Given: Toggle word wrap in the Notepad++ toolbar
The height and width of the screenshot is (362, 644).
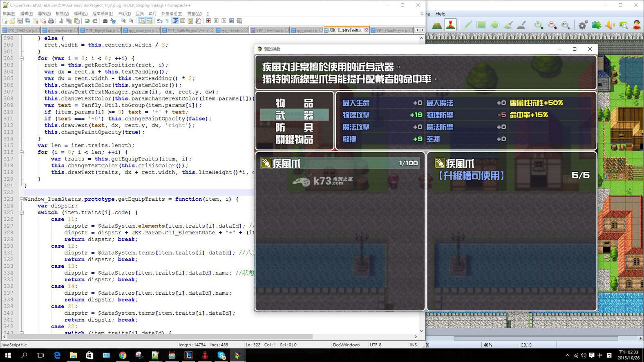Looking at the screenshot, I should [159, 21].
